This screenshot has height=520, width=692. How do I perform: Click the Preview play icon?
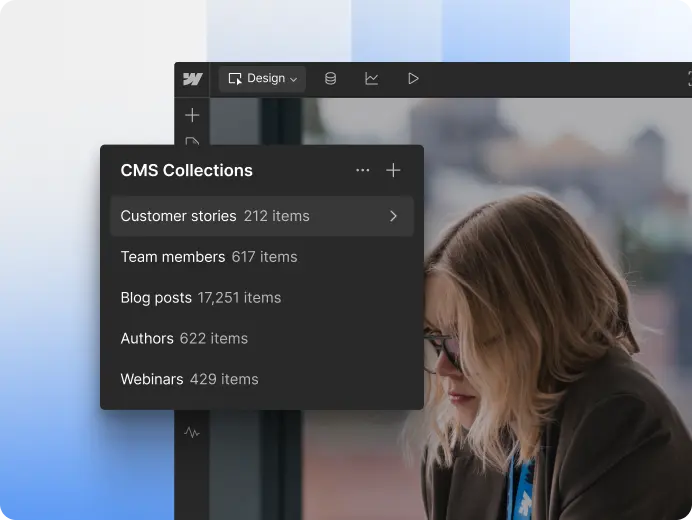click(x=413, y=79)
